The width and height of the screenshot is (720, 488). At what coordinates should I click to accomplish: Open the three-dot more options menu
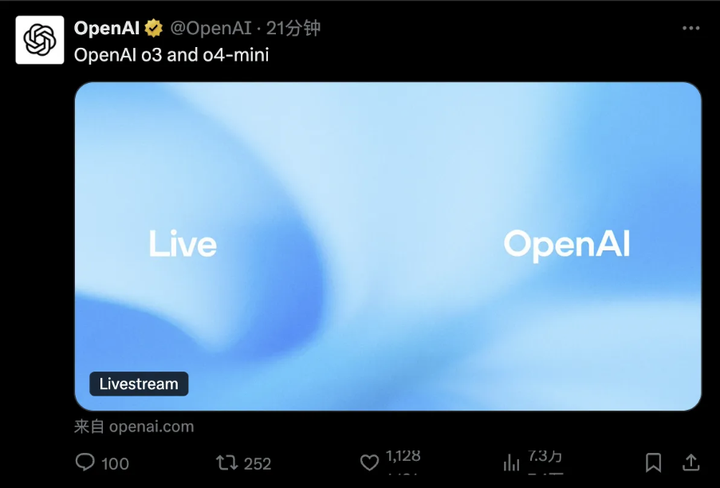[691, 28]
